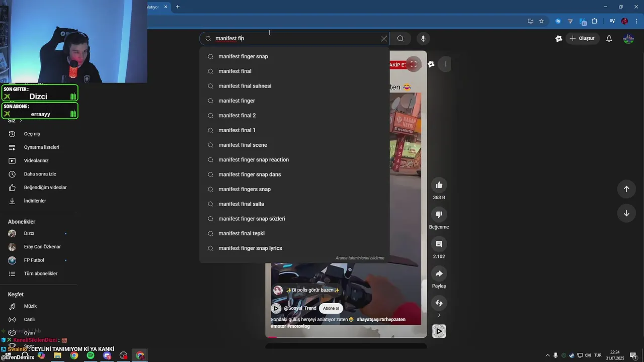644x362 pixels.
Task: Open volume control in system tray
Action: [588, 355]
